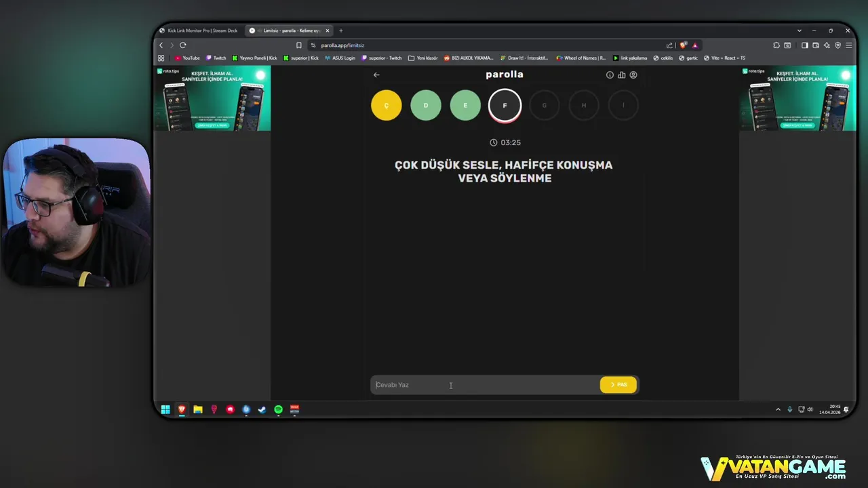Open the parolla statistics bar chart icon
The width and height of the screenshot is (868, 488).
[x=622, y=75]
